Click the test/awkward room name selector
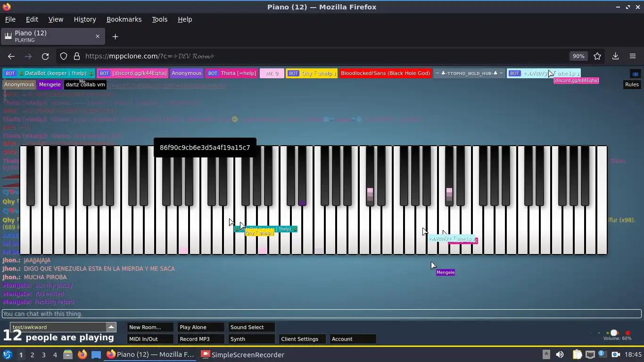Image resolution: width=644 pixels, height=362 pixels. 58,327
